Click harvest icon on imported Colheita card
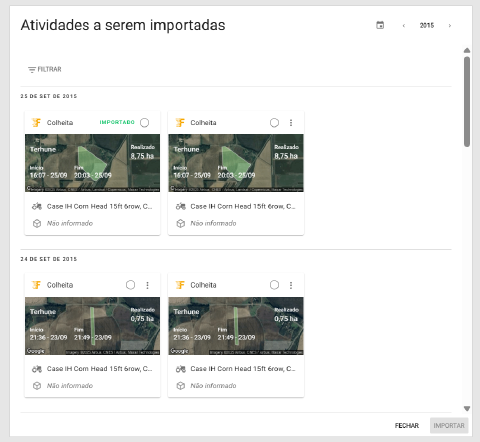 [x=36, y=123]
